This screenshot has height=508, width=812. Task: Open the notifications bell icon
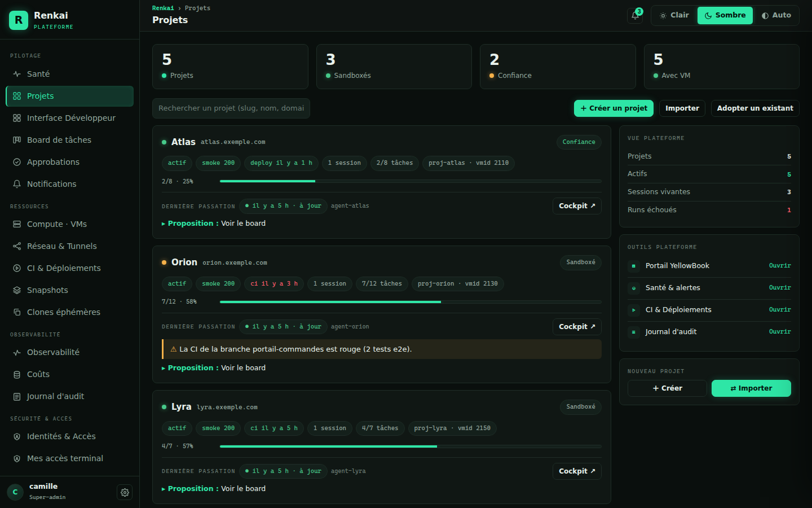pos(635,16)
